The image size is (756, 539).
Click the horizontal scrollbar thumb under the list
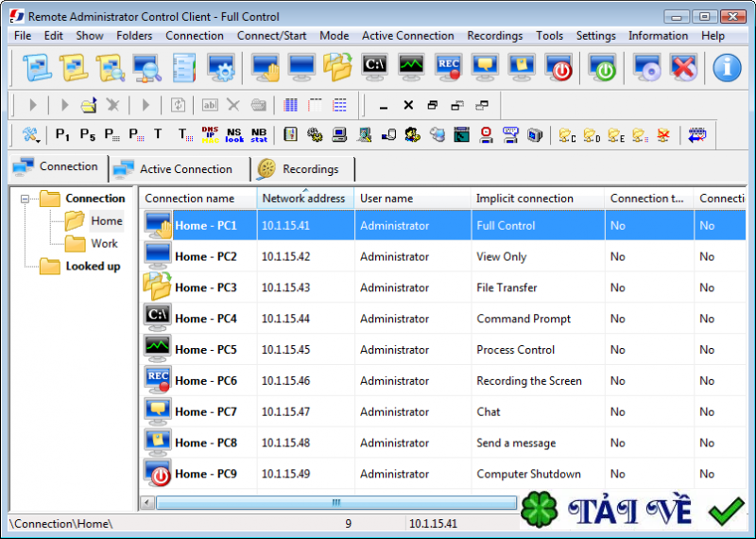tap(335, 503)
